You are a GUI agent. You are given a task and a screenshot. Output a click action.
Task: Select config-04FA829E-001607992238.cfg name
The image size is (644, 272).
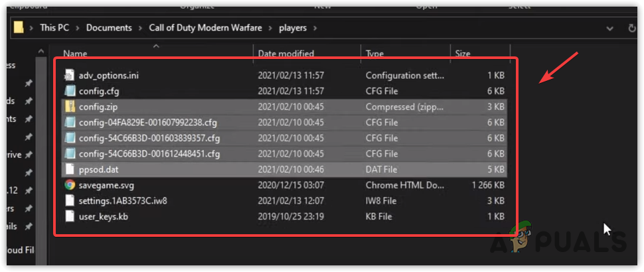pyautogui.click(x=148, y=122)
